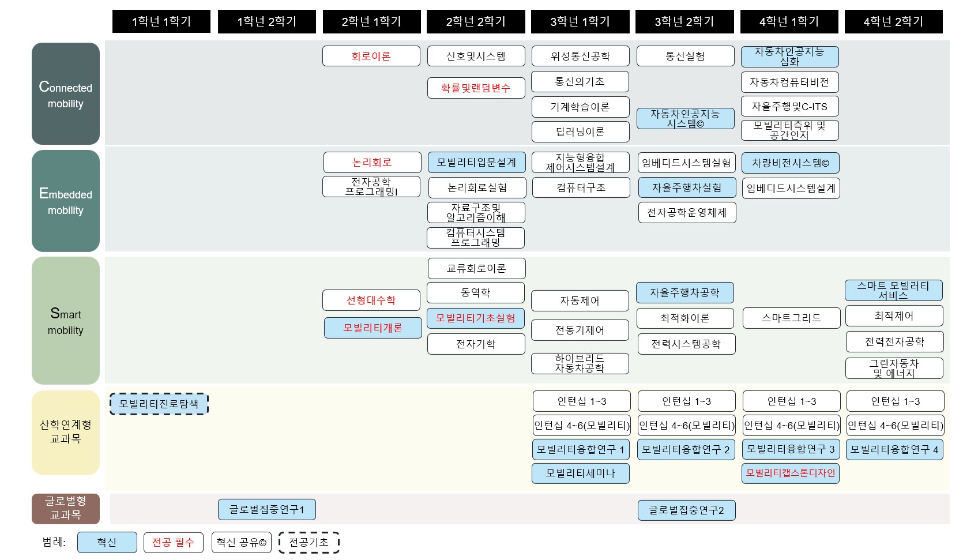The height and width of the screenshot is (560, 963).
Task: Choose the Smart mobility track block
Action: tap(66, 321)
